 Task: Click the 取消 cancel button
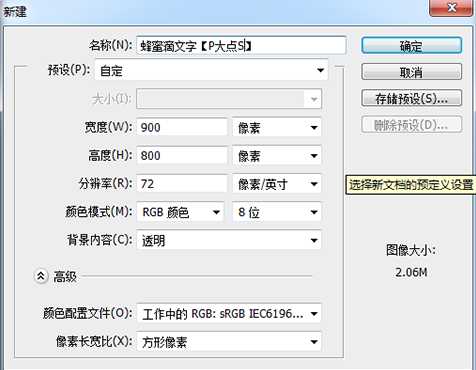pyautogui.click(x=412, y=72)
